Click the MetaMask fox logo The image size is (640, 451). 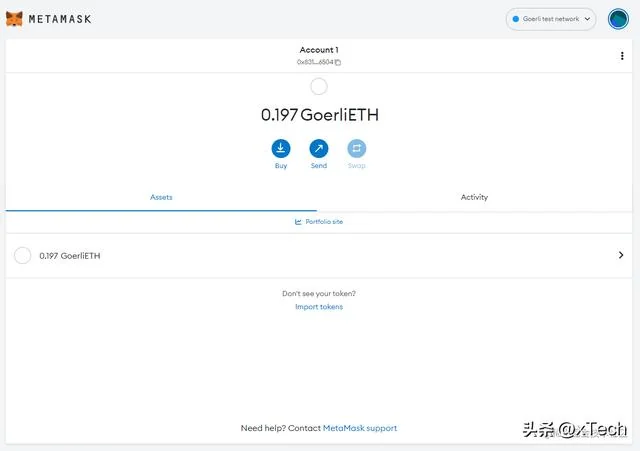(14, 19)
